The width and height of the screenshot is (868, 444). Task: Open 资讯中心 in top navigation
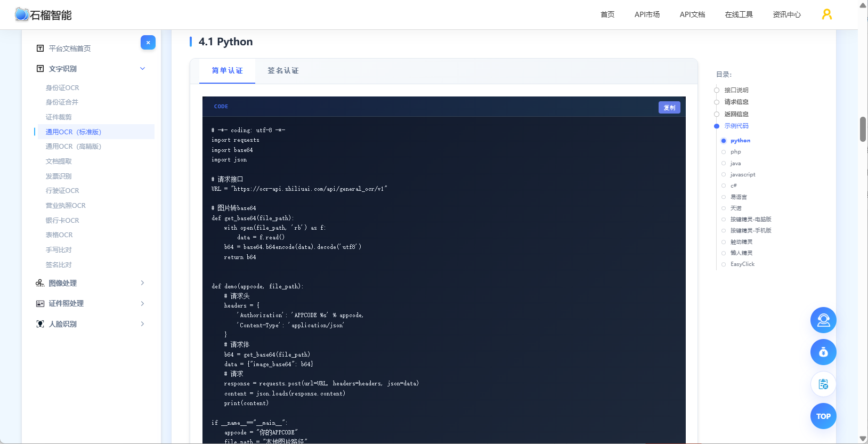pyautogui.click(x=786, y=15)
